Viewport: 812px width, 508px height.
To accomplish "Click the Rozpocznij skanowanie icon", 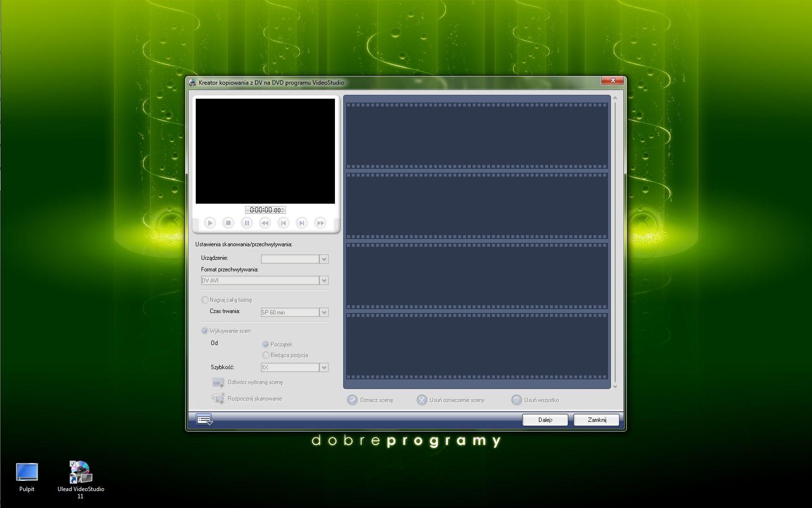I will [x=218, y=399].
